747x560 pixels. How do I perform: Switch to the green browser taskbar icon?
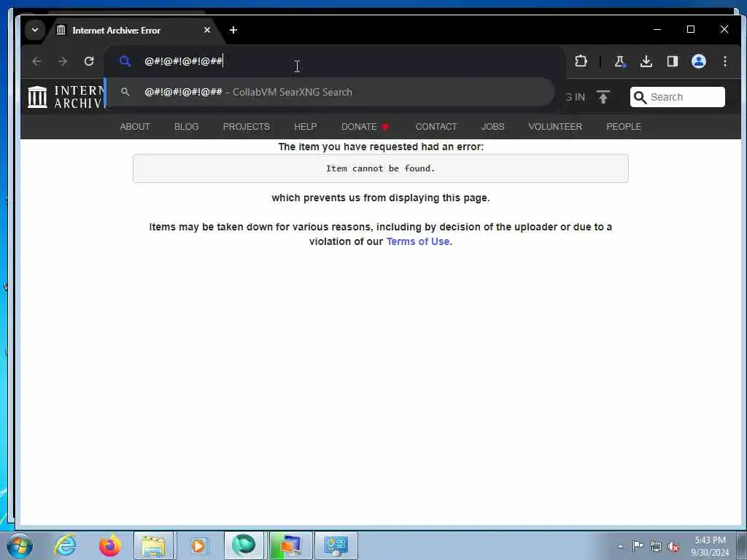244,545
